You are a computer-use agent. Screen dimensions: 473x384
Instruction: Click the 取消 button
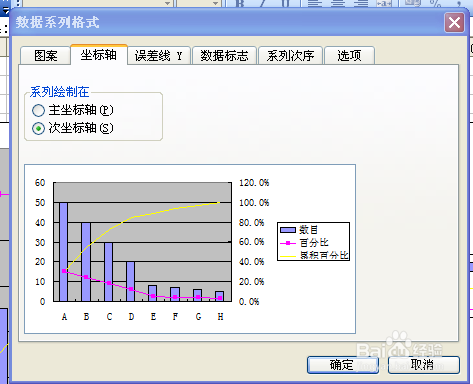click(424, 365)
